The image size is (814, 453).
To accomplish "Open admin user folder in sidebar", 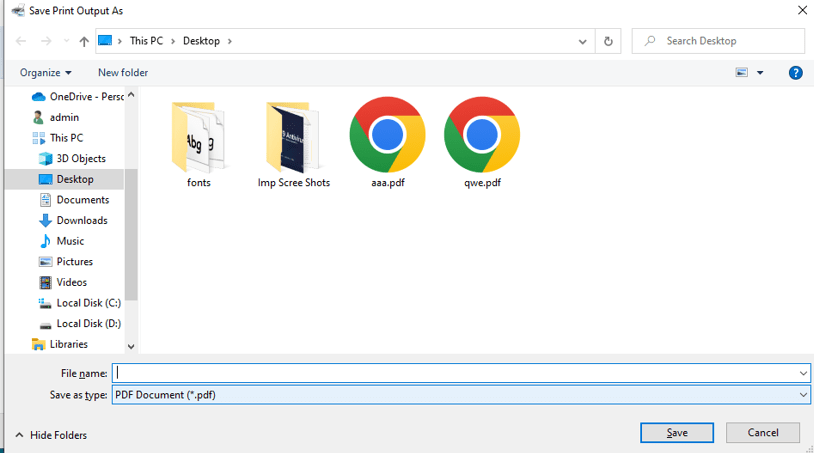I will tap(56, 117).
